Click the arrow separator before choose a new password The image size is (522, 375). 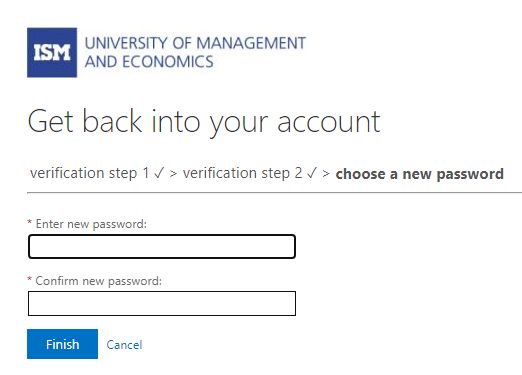pos(326,173)
